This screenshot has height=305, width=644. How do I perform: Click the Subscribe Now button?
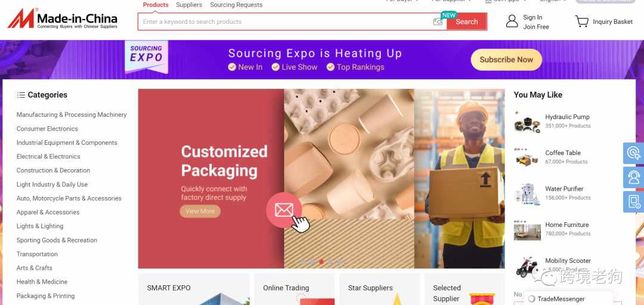pyautogui.click(x=506, y=60)
